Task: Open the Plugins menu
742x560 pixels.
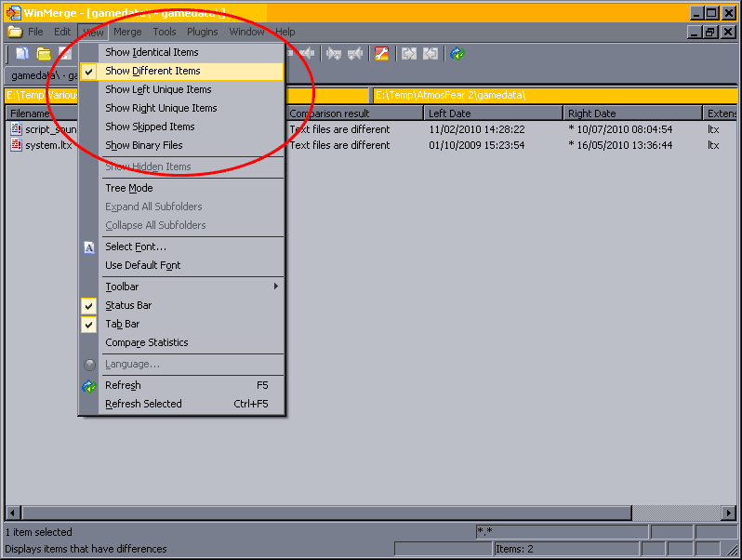Action: pyautogui.click(x=202, y=32)
